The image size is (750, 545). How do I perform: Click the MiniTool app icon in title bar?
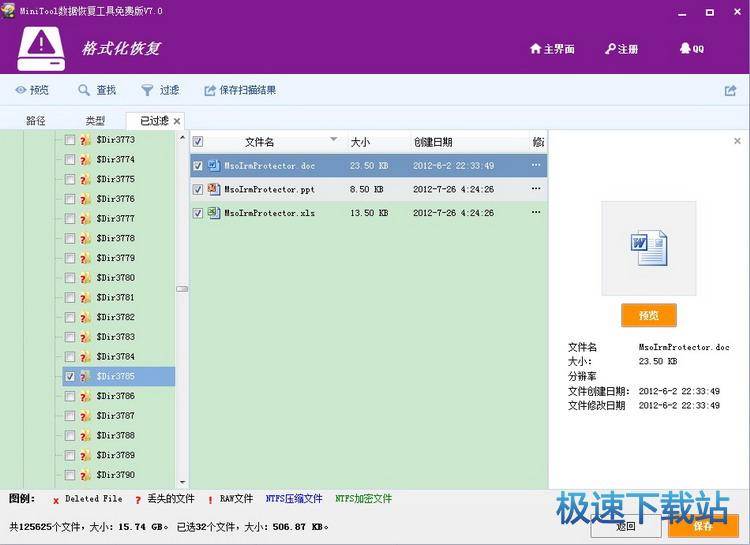[x=8, y=10]
